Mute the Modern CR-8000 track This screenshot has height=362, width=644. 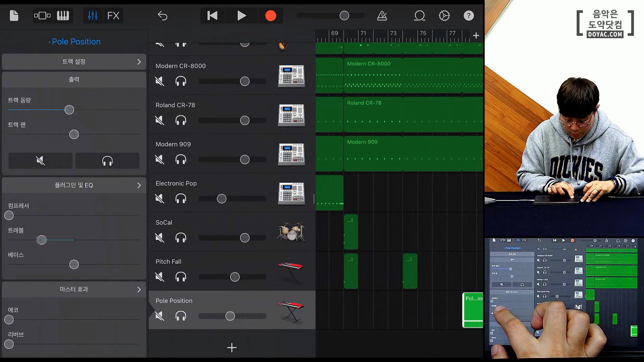pos(160,81)
